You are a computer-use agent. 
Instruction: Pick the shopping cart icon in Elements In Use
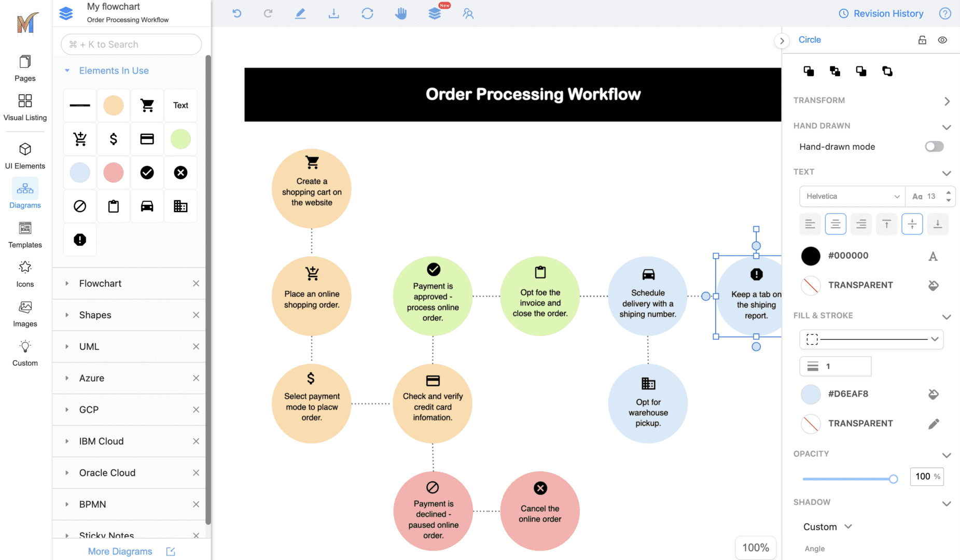pyautogui.click(x=147, y=105)
